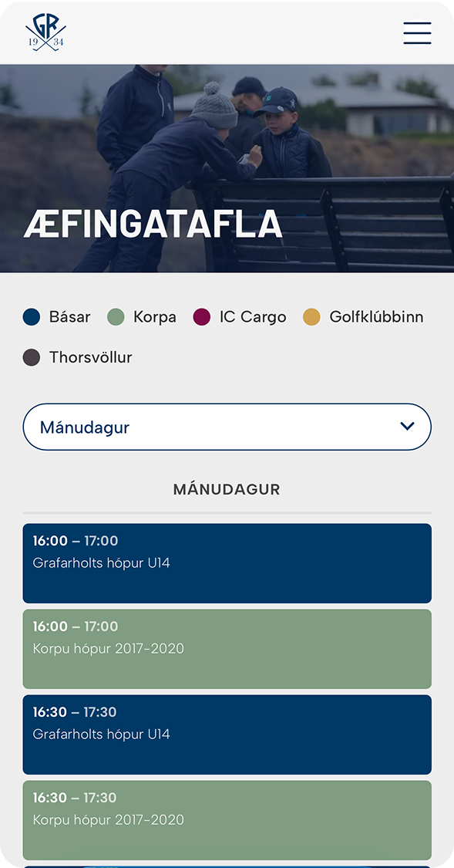454x868 pixels.
Task: Select the IC Cargo legend label
Action: click(x=253, y=318)
